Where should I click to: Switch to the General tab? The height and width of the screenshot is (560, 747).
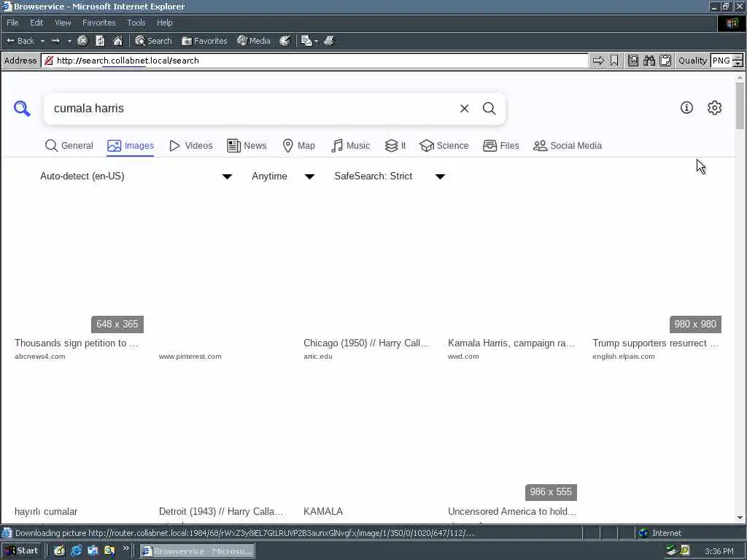tap(69, 146)
